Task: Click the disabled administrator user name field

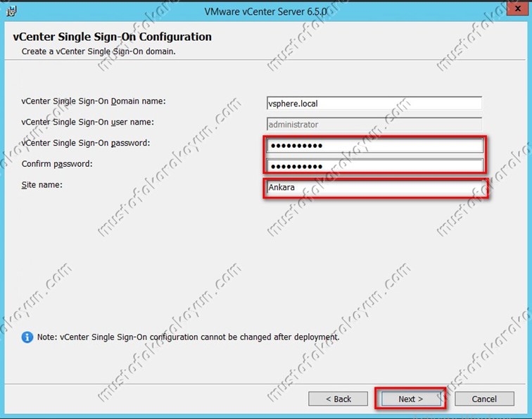Action: (374, 124)
